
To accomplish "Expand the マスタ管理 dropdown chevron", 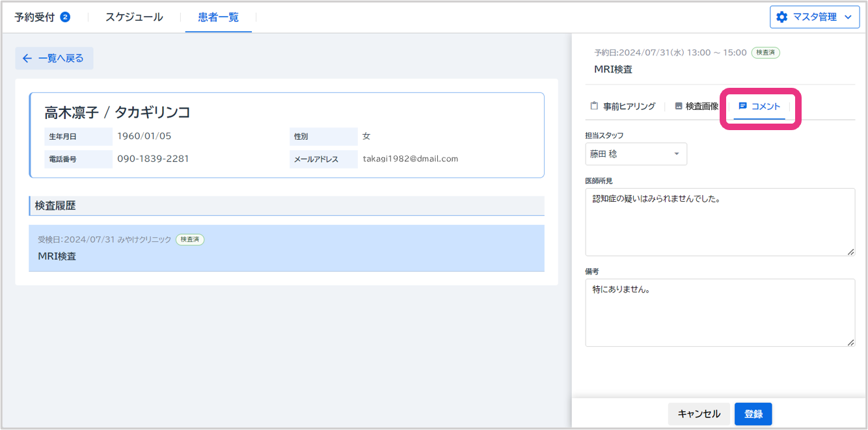I will pyautogui.click(x=847, y=17).
